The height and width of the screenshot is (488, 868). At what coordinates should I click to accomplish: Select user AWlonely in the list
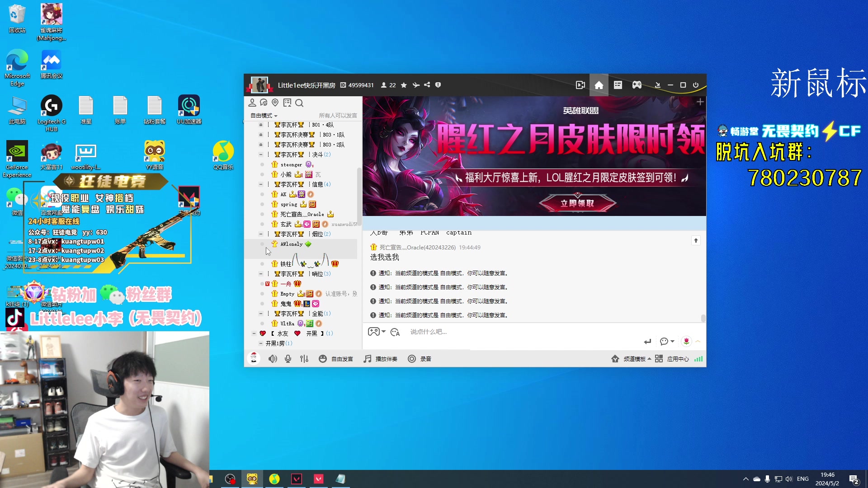[291, 244]
